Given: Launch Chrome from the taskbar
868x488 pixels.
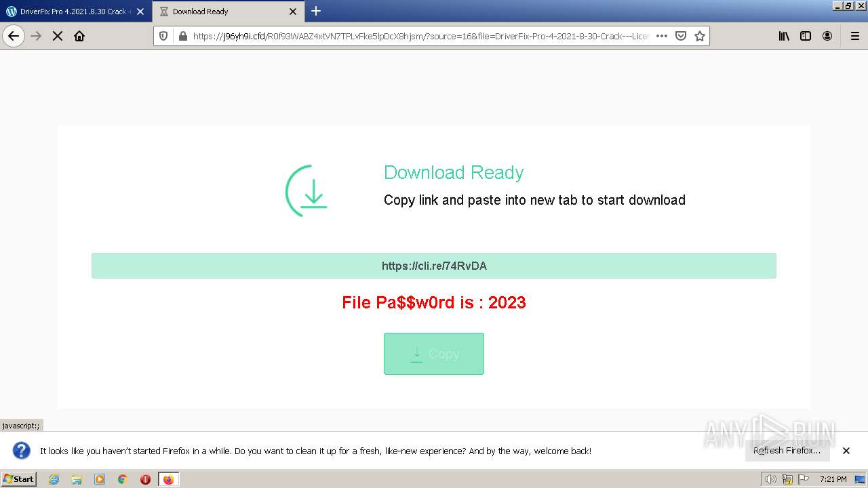Looking at the screenshot, I should tap(123, 479).
